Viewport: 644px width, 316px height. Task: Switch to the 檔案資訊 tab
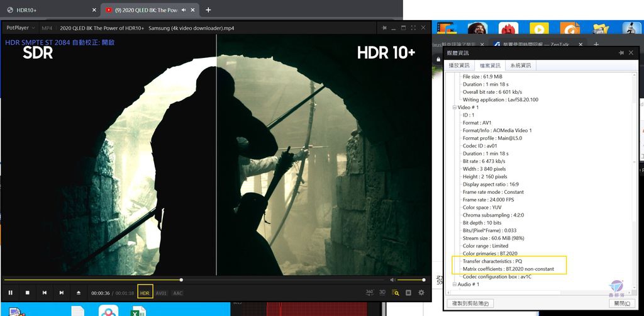490,65
